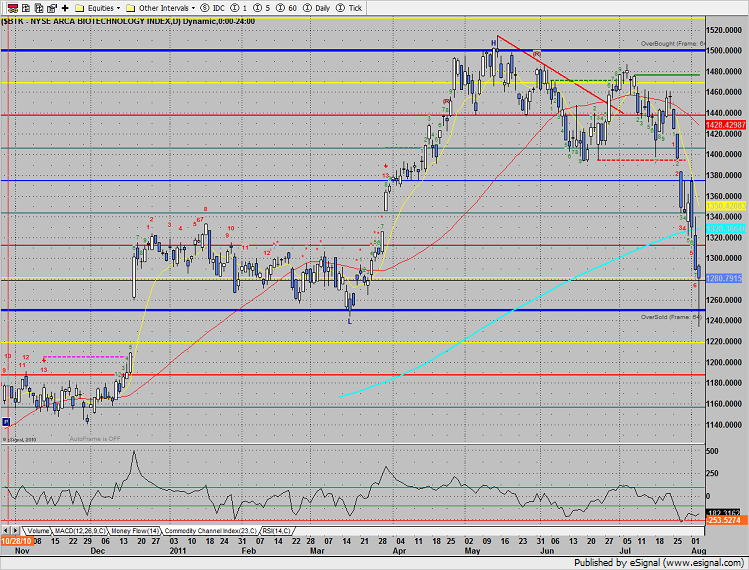The height and width of the screenshot is (570, 749).
Task: Click the OverSold frame label
Action: (x=671, y=317)
